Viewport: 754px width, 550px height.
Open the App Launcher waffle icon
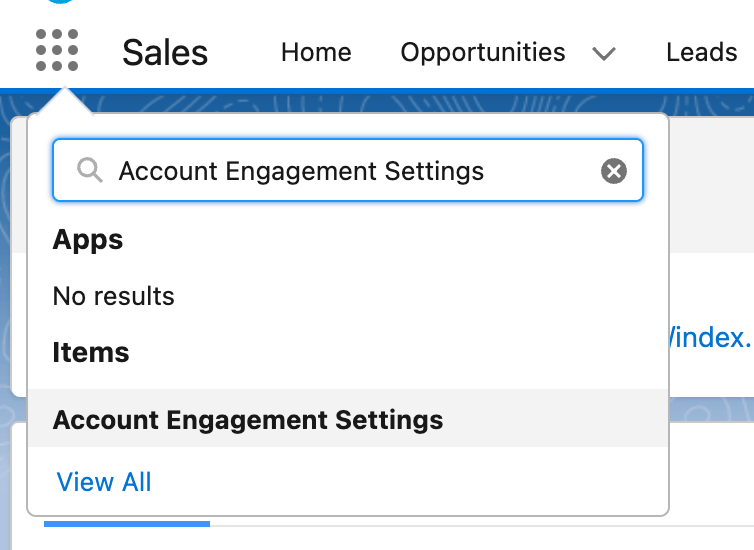point(57,51)
